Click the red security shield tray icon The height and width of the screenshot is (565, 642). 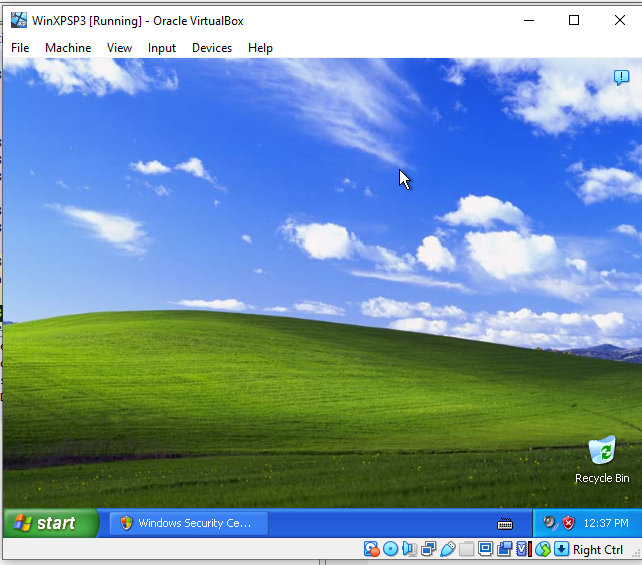point(568,523)
